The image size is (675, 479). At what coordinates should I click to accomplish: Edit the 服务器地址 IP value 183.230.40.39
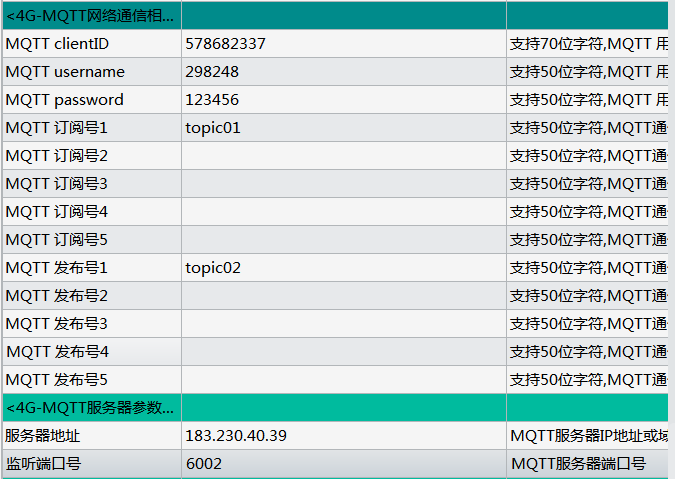(x=343, y=436)
